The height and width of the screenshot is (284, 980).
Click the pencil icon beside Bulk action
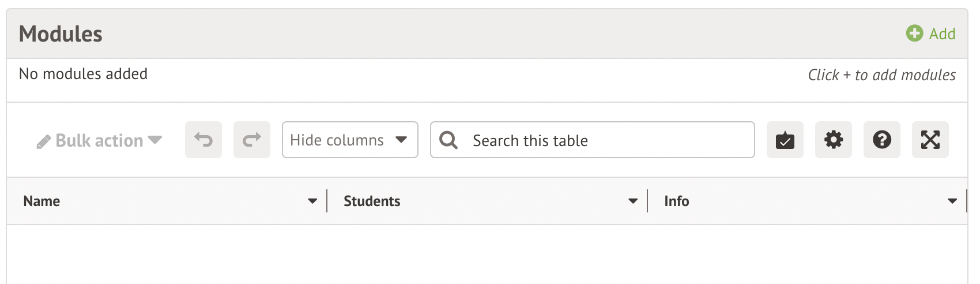44,141
